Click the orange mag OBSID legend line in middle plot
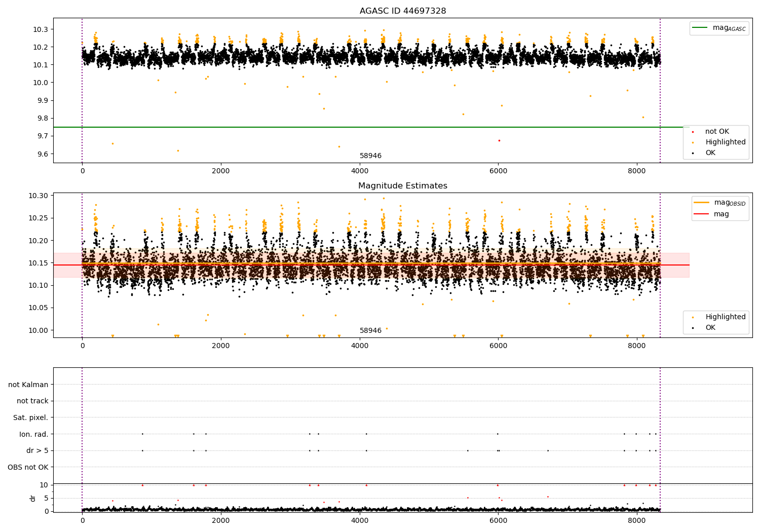 coord(702,203)
